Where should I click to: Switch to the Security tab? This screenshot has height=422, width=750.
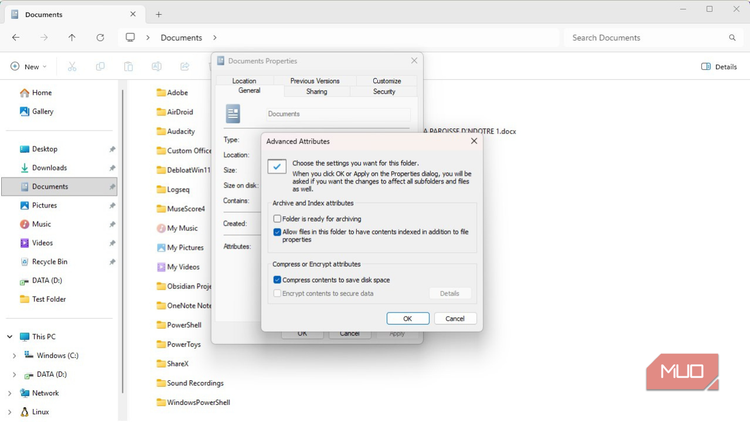(x=384, y=91)
